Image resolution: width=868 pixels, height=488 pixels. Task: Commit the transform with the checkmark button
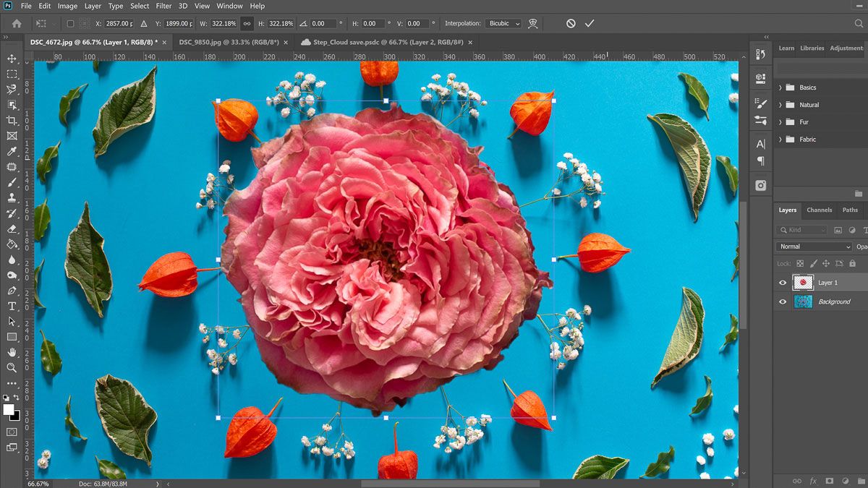pyautogui.click(x=590, y=23)
